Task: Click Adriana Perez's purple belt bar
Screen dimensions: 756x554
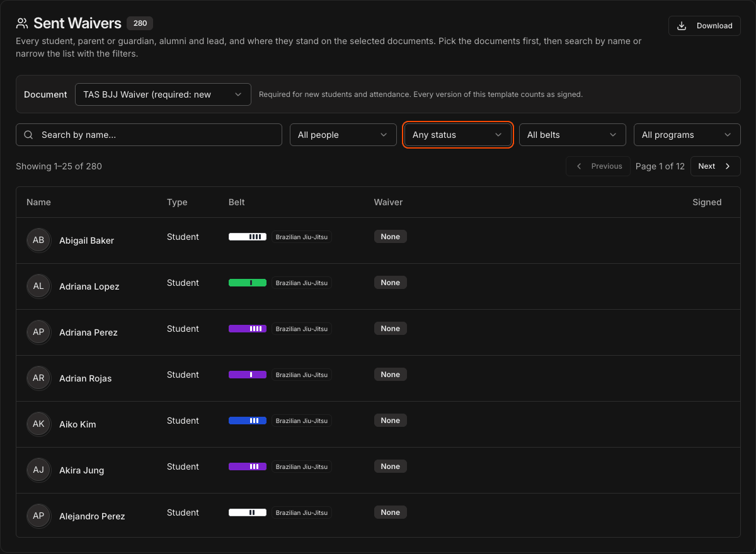Action: coord(248,329)
